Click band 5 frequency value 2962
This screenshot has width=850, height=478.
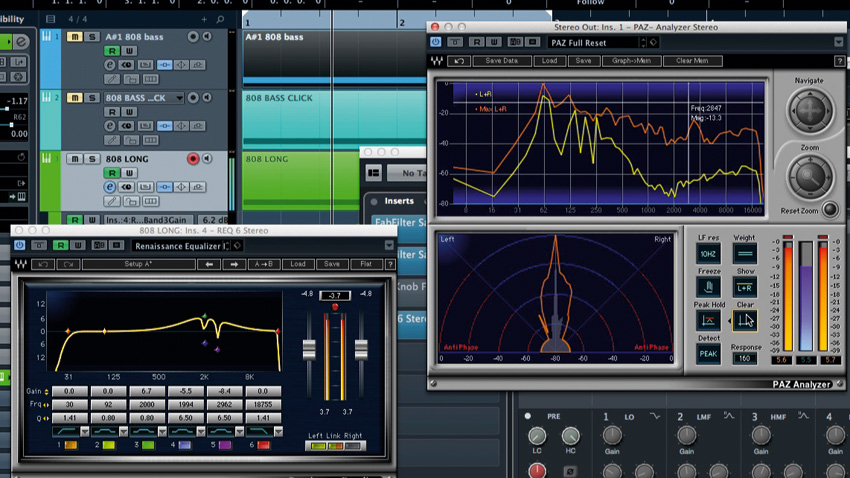(x=224, y=404)
